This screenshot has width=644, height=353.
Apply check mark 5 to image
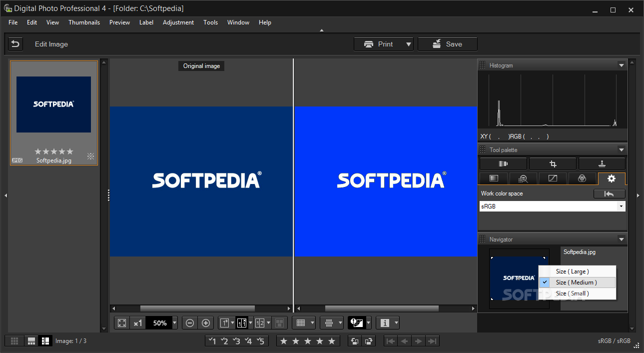(261, 341)
